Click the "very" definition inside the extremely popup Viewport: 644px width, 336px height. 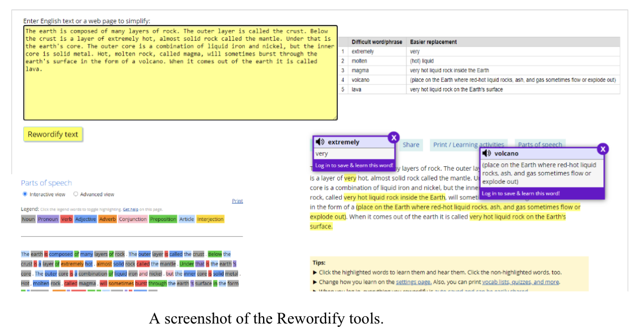tap(321, 153)
